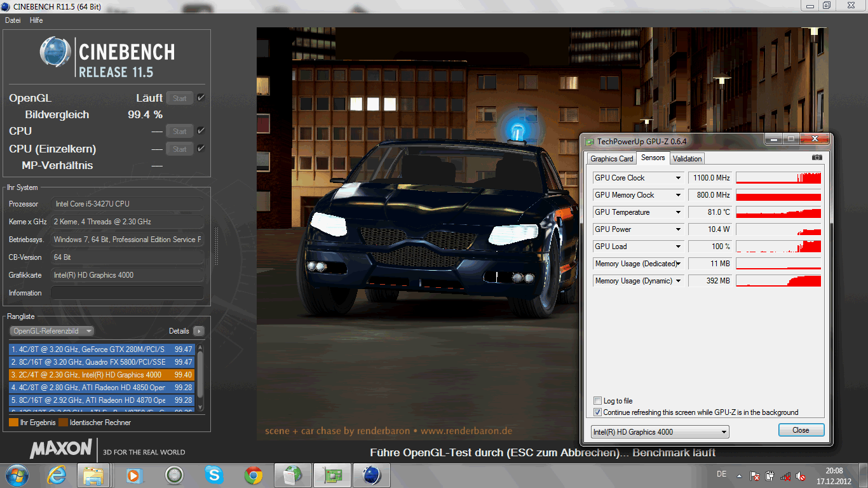The height and width of the screenshot is (488, 868).
Task: Open Memory Usage (Dynamic) dropdown
Action: point(678,281)
